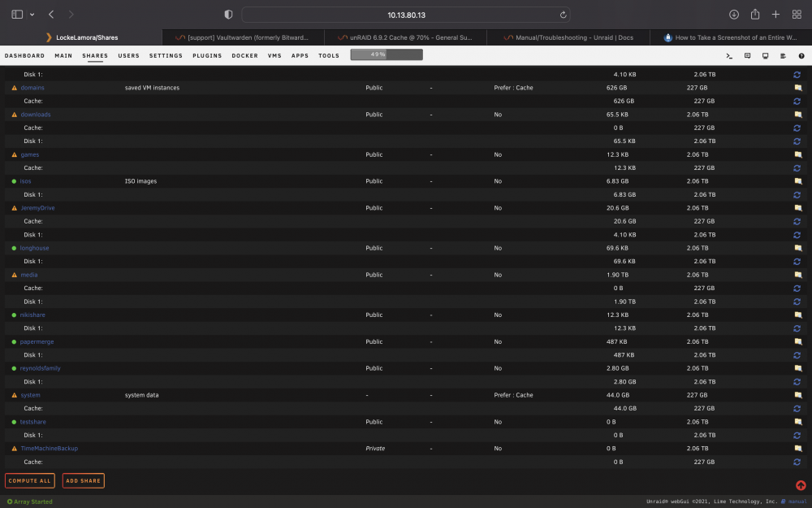Browse the media share folder icon
The width and height of the screenshot is (812, 508).
798,275
